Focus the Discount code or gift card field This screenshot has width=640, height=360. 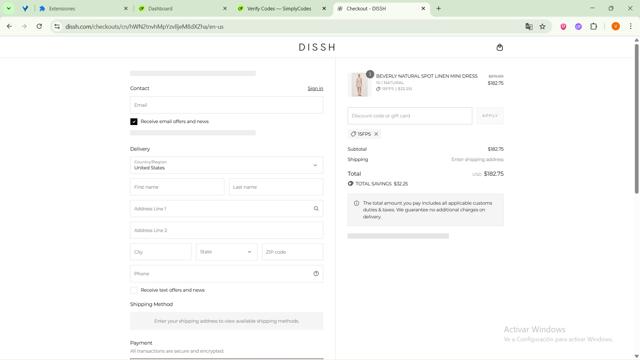(410, 116)
